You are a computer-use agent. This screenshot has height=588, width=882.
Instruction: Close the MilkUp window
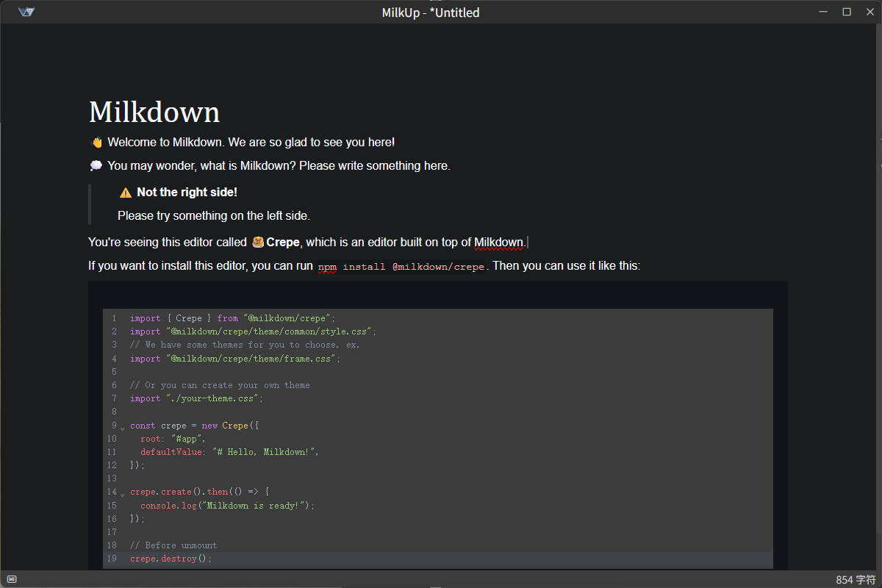(x=869, y=12)
